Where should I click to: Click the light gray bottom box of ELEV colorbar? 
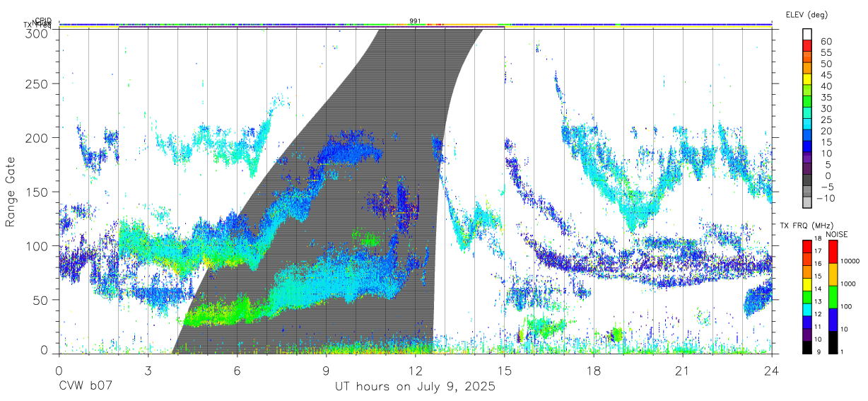point(807,202)
